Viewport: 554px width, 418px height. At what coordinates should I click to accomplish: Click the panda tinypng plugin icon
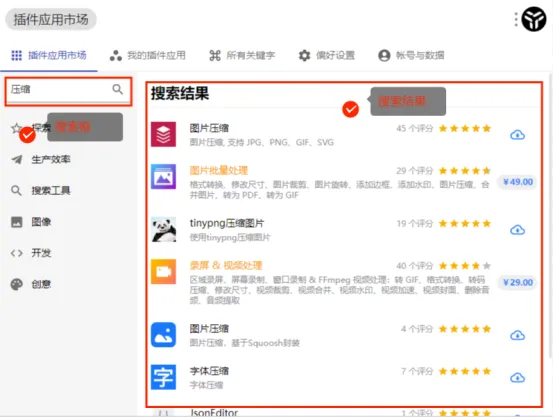pyautogui.click(x=163, y=230)
